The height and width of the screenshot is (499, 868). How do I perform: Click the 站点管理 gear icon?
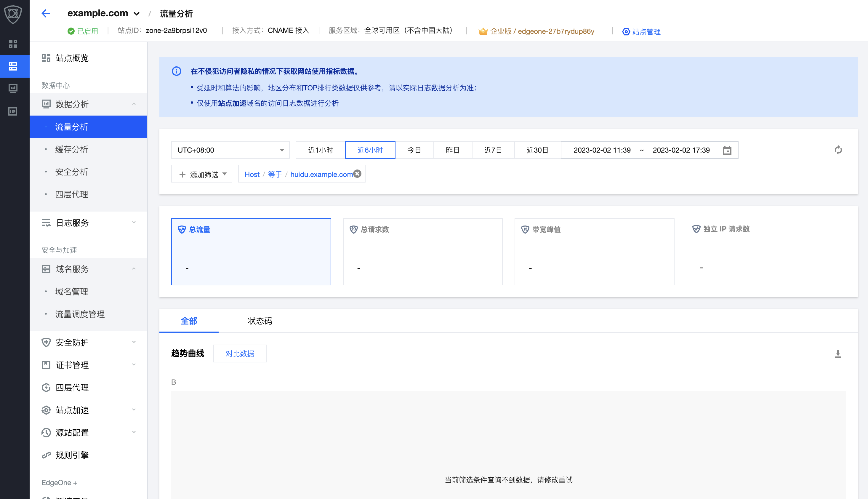pos(626,31)
